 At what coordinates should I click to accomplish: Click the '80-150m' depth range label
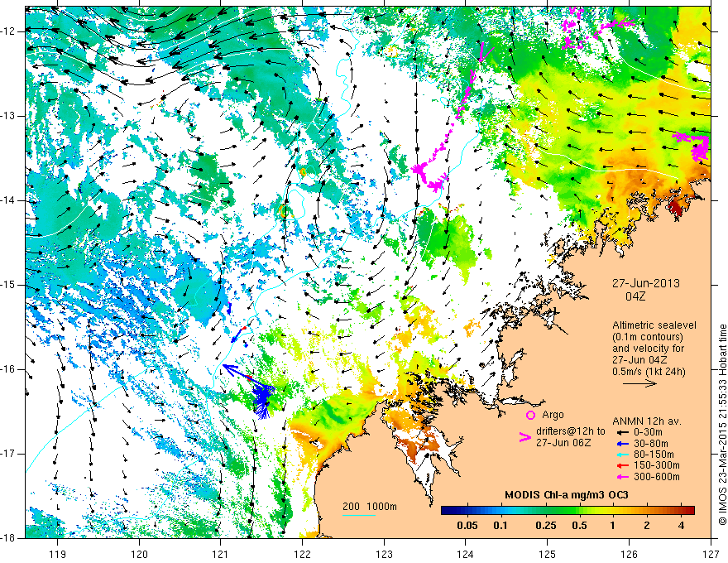(x=654, y=455)
